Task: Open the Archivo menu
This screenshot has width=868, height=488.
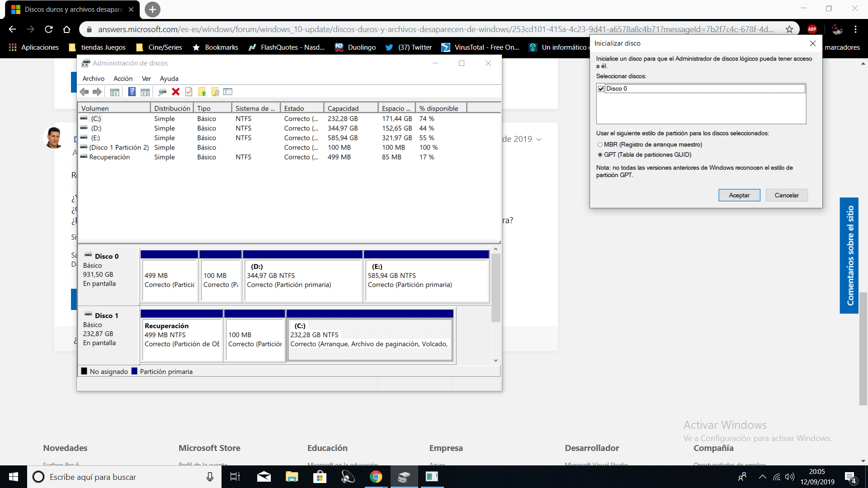Action: pos(93,79)
